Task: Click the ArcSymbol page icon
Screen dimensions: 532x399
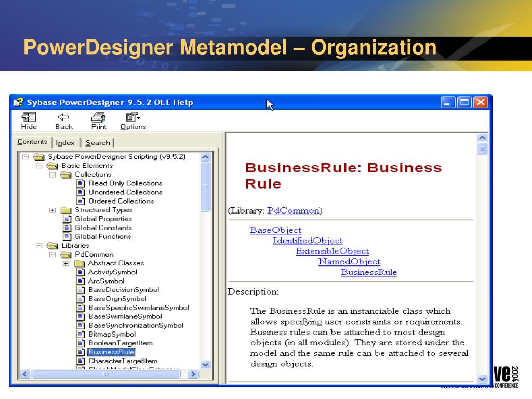Action: coord(81,281)
